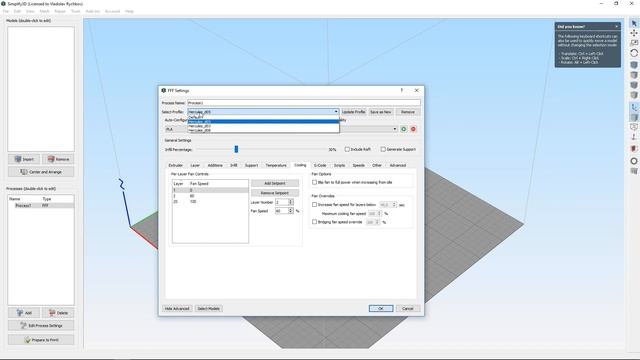Image resolution: width=640 pixels, height=360 pixels.
Task: Click Center and Arrange button
Action: coord(41,172)
